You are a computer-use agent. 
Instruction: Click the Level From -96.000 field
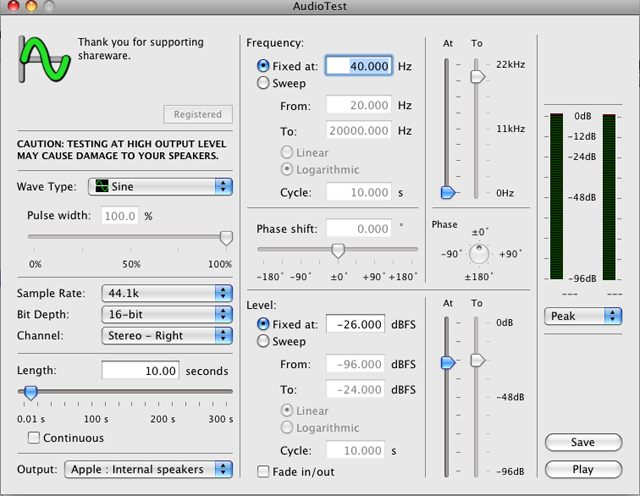click(x=356, y=364)
